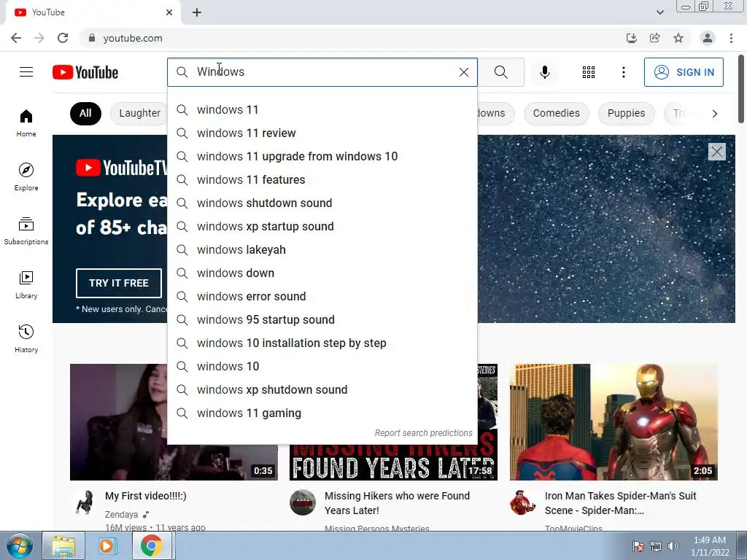Screen dimensions: 747x560
Task: Select the All filter chip
Action: (x=85, y=113)
